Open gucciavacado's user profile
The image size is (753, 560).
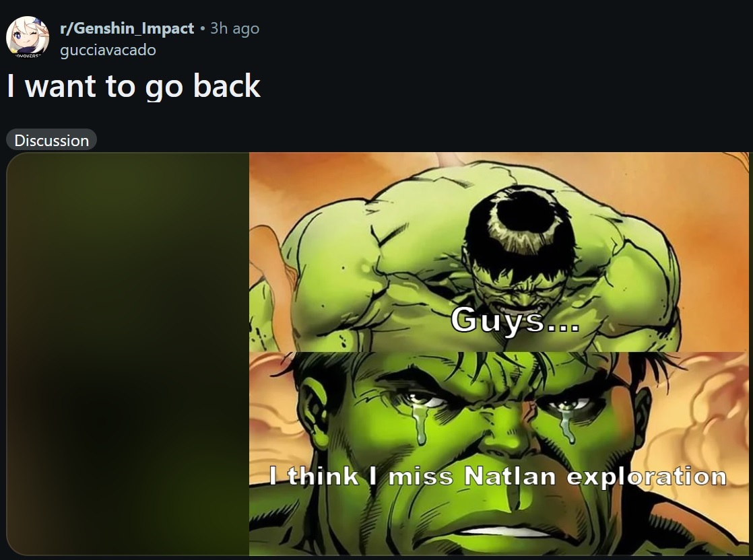(108, 50)
